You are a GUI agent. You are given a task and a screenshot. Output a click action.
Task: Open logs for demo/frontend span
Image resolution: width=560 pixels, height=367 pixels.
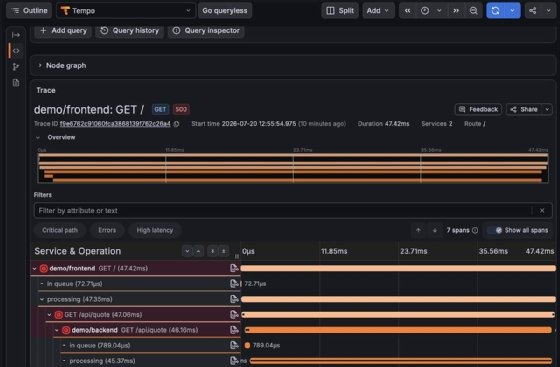tap(234, 268)
